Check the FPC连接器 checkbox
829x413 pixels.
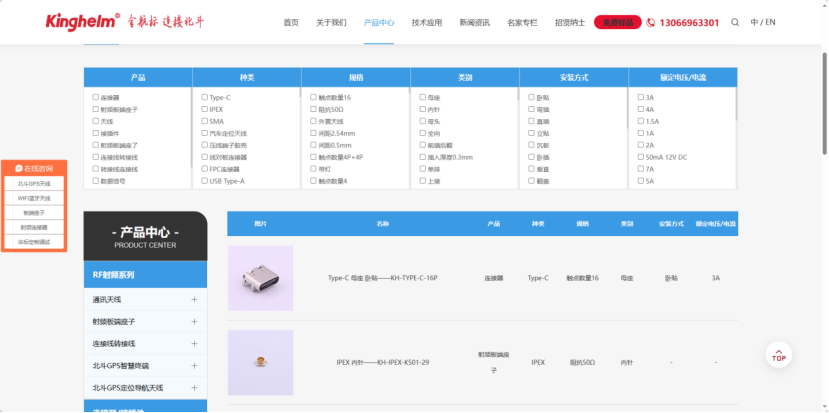pyautogui.click(x=205, y=169)
